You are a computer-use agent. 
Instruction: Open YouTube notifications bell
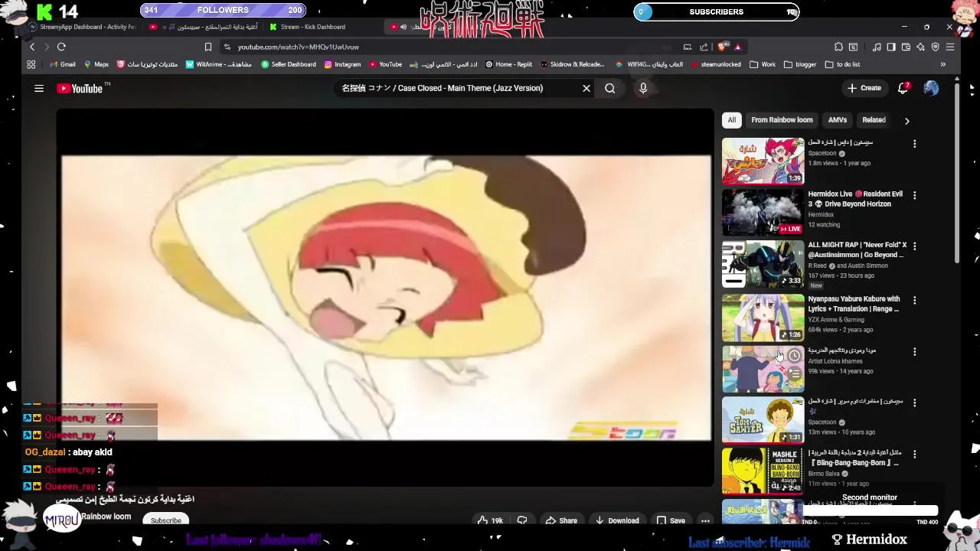903,88
